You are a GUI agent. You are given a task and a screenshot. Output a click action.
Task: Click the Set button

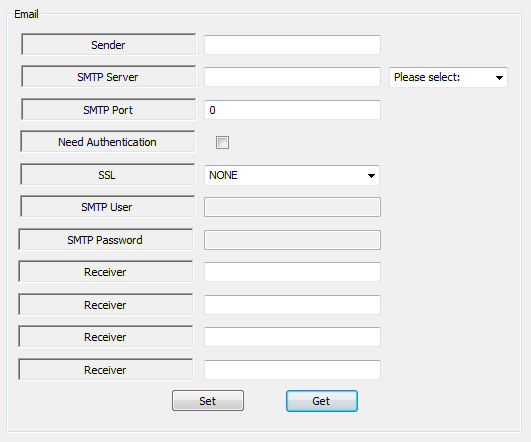click(208, 401)
